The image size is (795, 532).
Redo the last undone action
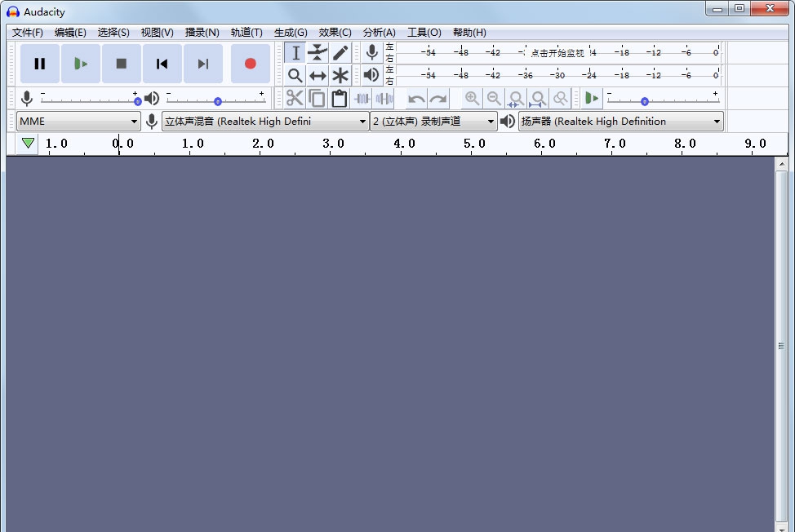click(438, 98)
